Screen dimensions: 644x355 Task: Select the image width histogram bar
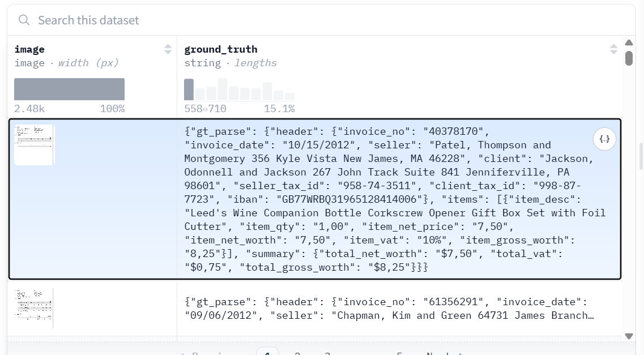coord(69,89)
